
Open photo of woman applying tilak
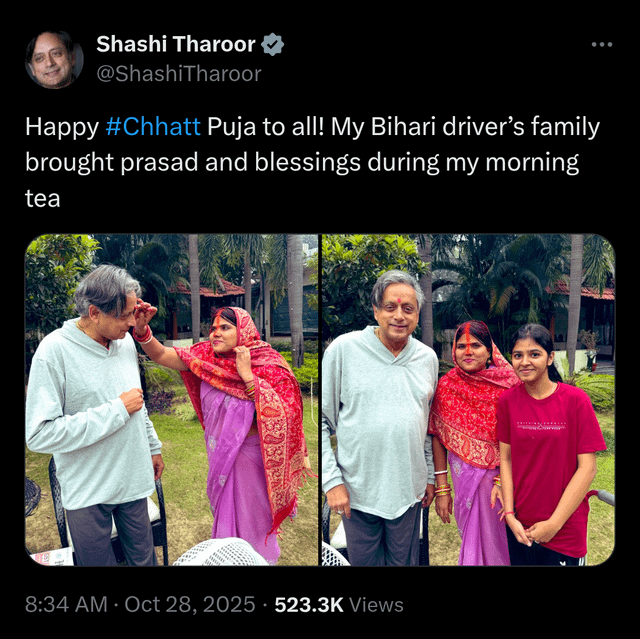(171, 400)
